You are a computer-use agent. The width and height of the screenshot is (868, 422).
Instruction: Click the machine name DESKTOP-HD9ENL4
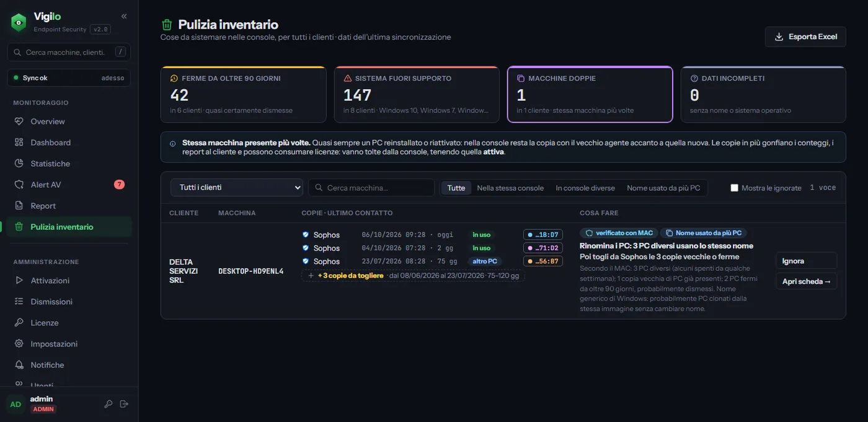tap(251, 271)
